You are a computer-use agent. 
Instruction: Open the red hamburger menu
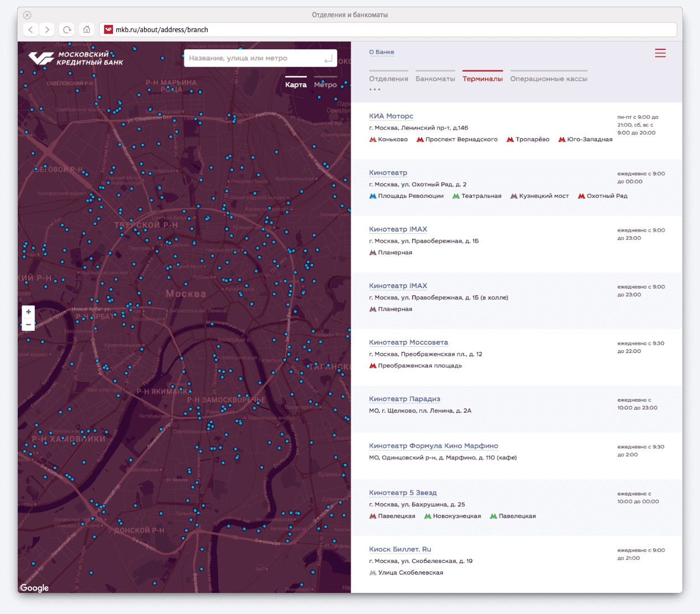tap(660, 53)
